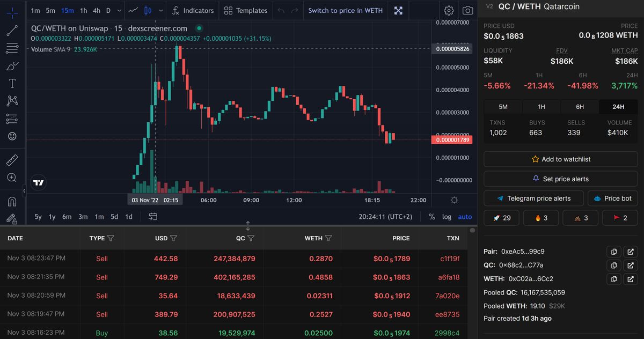Collapse the left drawing toolbar
Viewport: 644px width, 339px height.
pyautogui.click(x=24, y=191)
